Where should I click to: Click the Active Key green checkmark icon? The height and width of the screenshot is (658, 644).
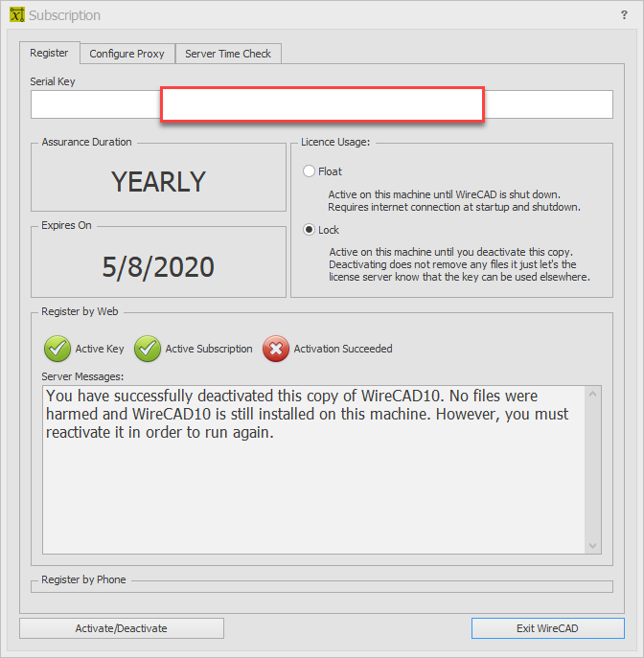(x=57, y=349)
